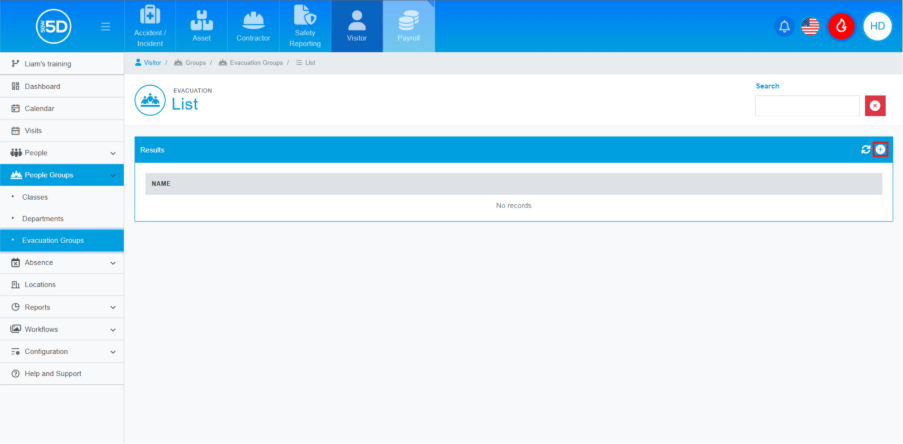Image resolution: width=903 pixels, height=444 pixels.
Task: Open the Safety Reporting module
Action: (305, 26)
